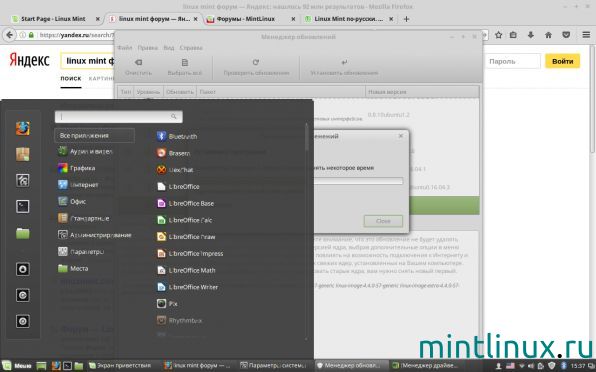Open Менеджер драйверов window from taskbar
596x372 pixels.
coord(426,366)
